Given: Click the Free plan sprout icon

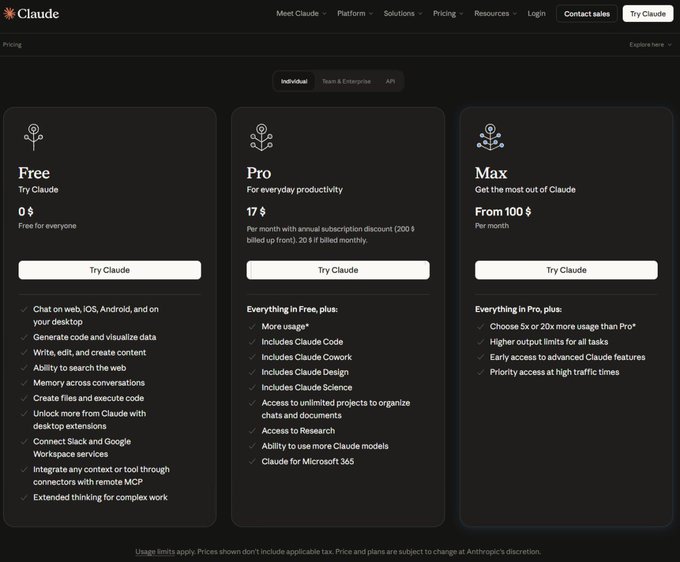Looking at the screenshot, I should pyautogui.click(x=33, y=137).
